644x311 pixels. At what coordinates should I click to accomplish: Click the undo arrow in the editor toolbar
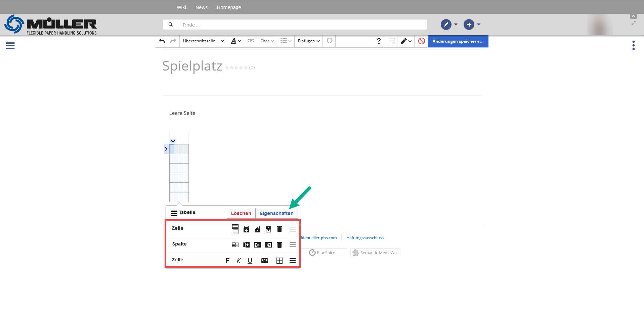coord(162,41)
